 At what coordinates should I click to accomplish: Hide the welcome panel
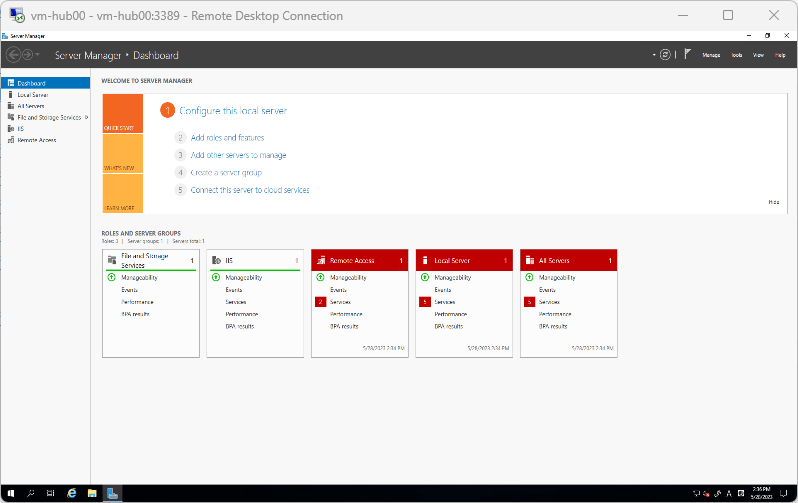point(774,202)
